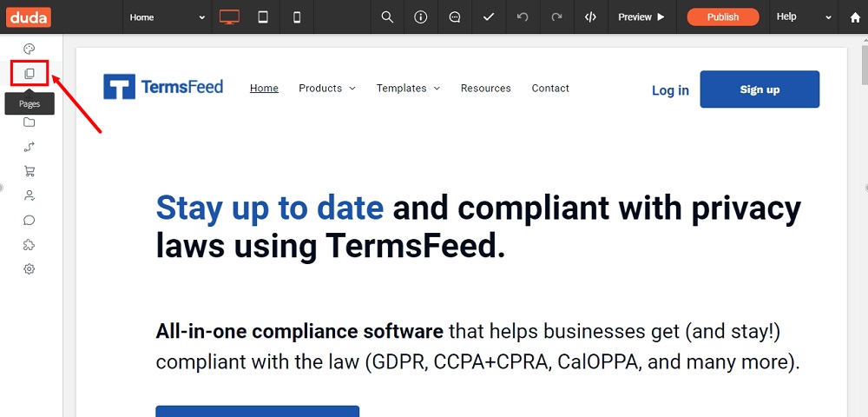The width and height of the screenshot is (868, 417).
Task: Select the 'Stay up to date' headline
Action: [479, 227]
